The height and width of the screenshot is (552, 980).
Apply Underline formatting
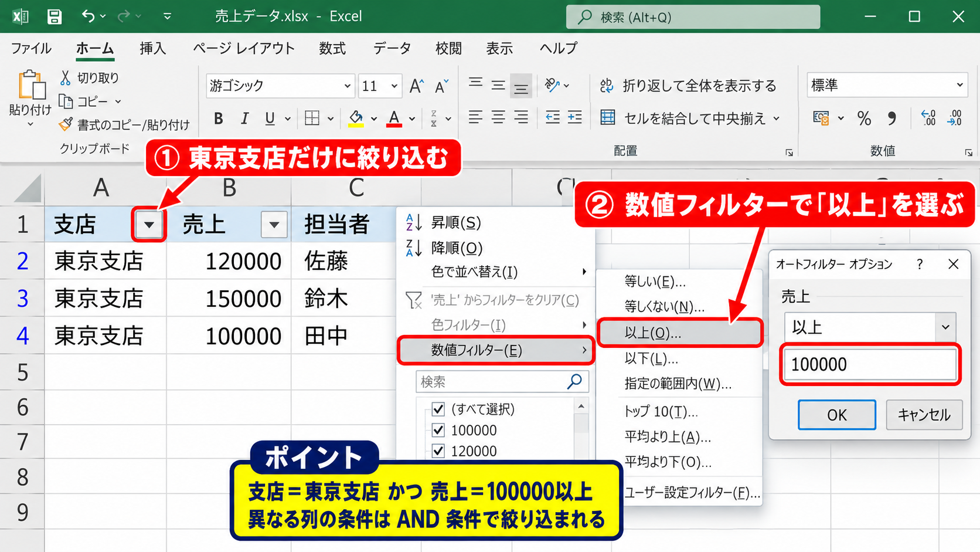270,118
